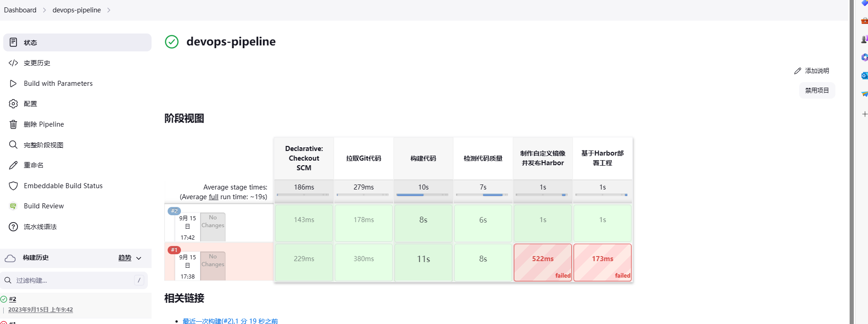Click the Build with Parameters play icon
Viewport: 868px width, 324px height.
coord(13,84)
